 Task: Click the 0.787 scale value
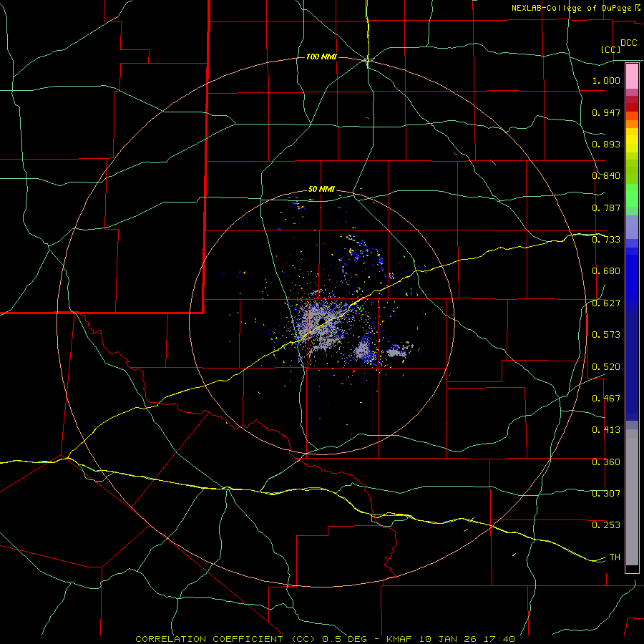point(606,208)
